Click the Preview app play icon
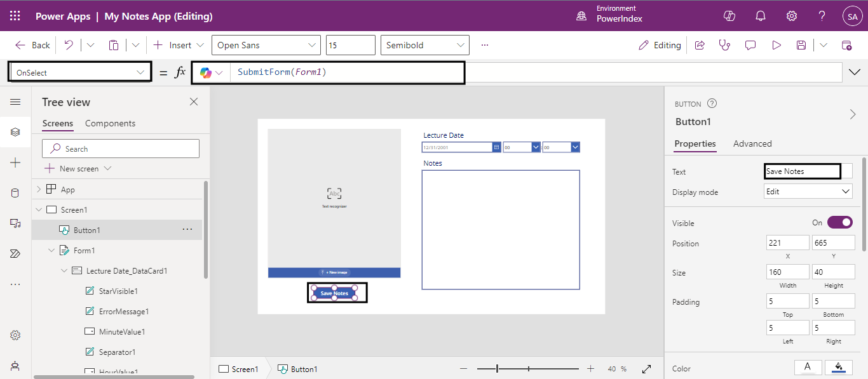Screen dimensions: 868x379 (x=776, y=45)
